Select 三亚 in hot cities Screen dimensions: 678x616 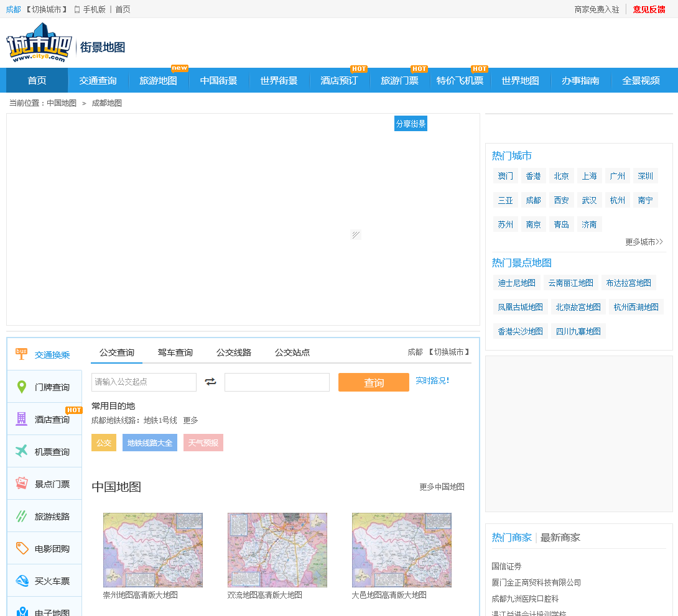tap(506, 200)
